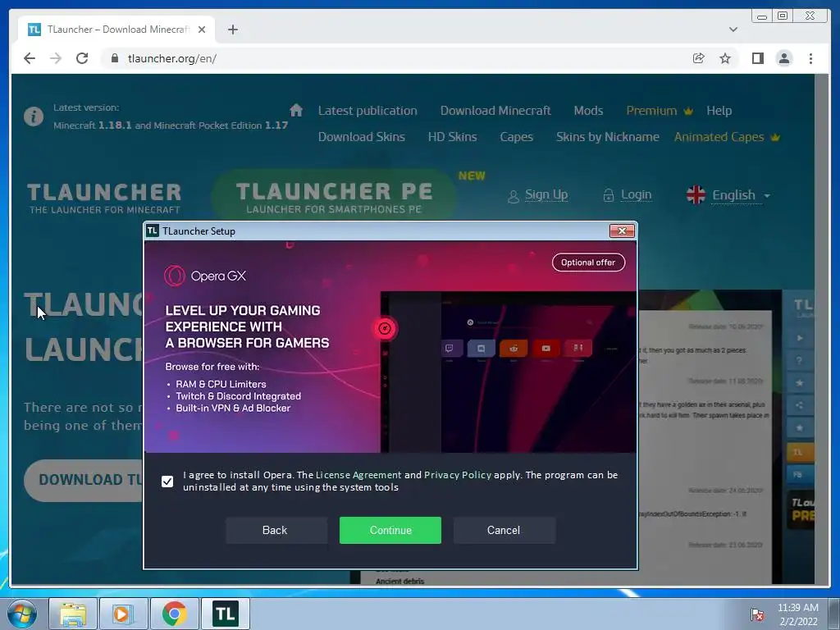Open the Windows Start menu

pyautogui.click(x=21, y=614)
